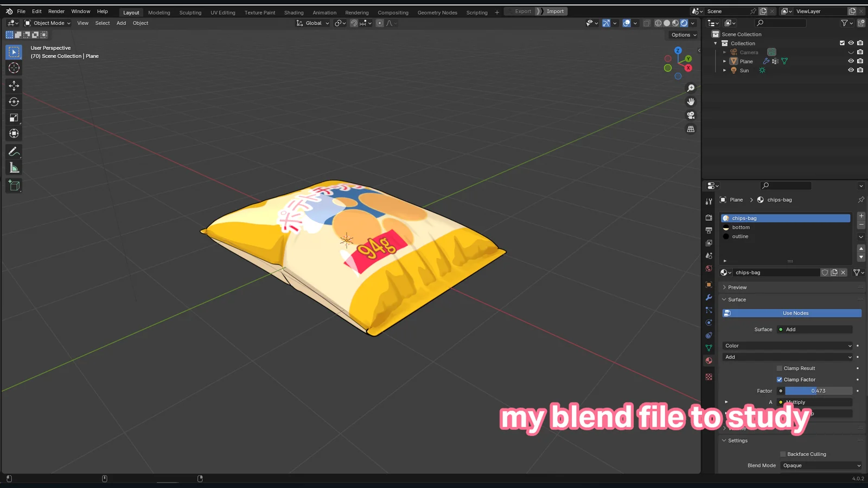Screen dimensions: 868x488
Task: Open the Render menu
Action: point(56,11)
